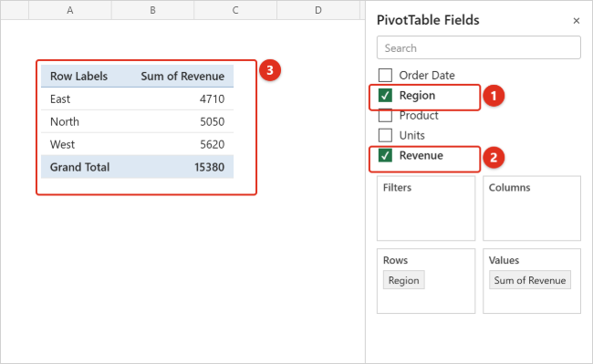Viewport: 593px width, 364px height.
Task: Select the North row label
Action: click(x=65, y=121)
